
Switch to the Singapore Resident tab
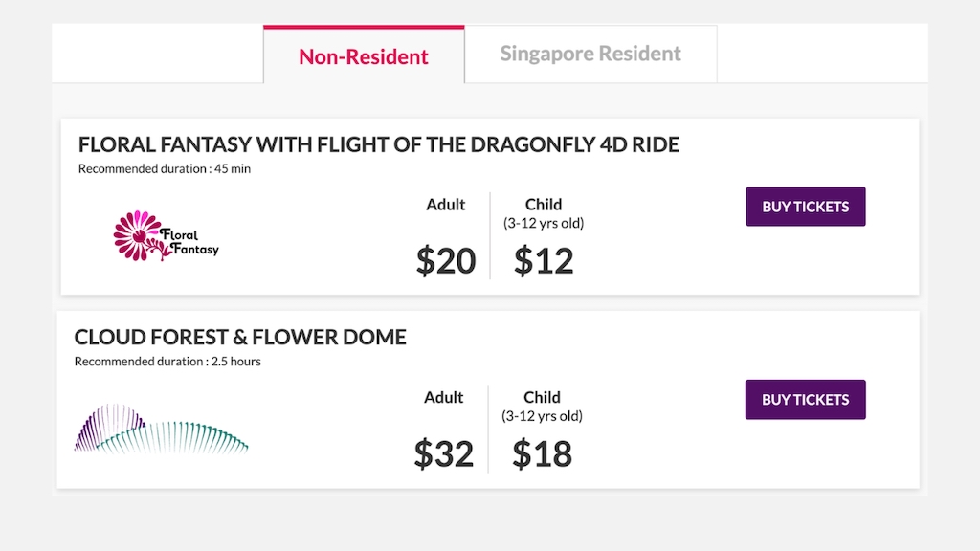tap(590, 54)
